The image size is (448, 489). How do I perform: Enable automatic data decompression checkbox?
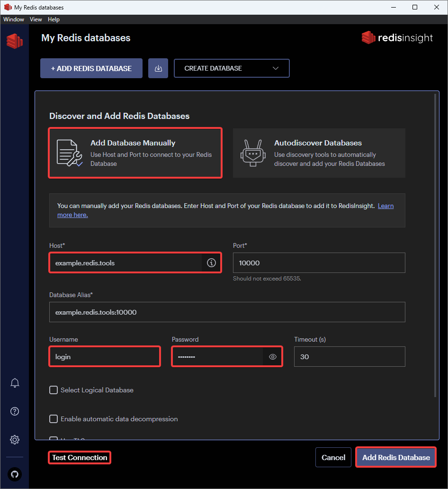click(54, 419)
